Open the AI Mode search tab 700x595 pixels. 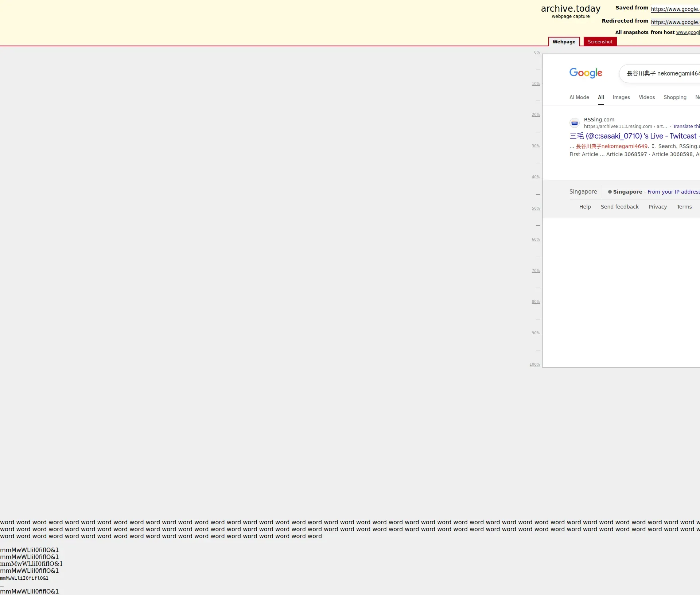click(x=579, y=97)
